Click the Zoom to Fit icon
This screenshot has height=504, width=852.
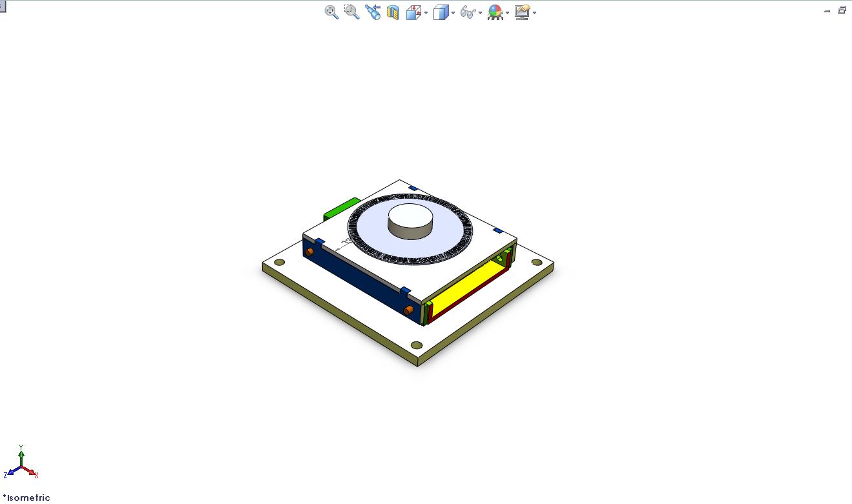tap(331, 12)
